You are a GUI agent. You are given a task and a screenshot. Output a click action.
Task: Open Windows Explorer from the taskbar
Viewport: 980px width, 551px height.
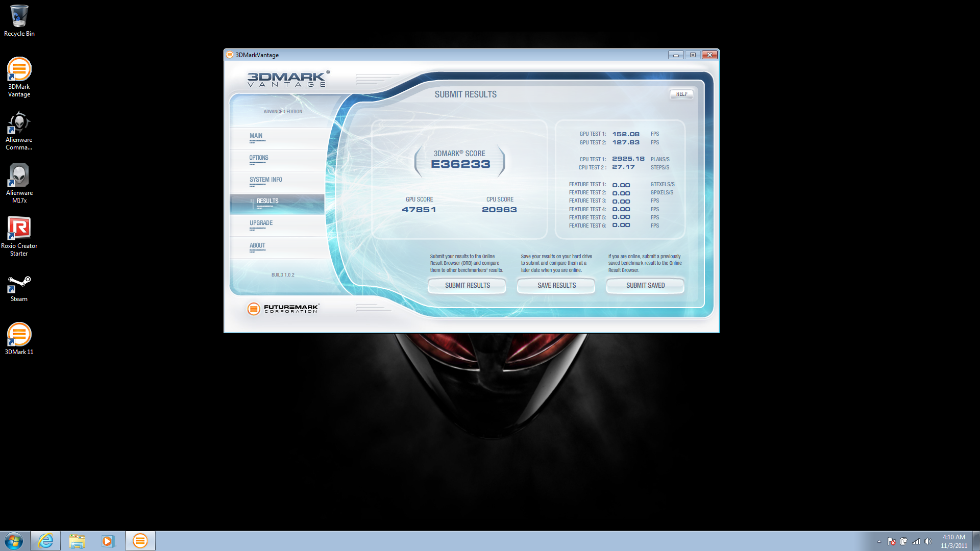(x=77, y=541)
